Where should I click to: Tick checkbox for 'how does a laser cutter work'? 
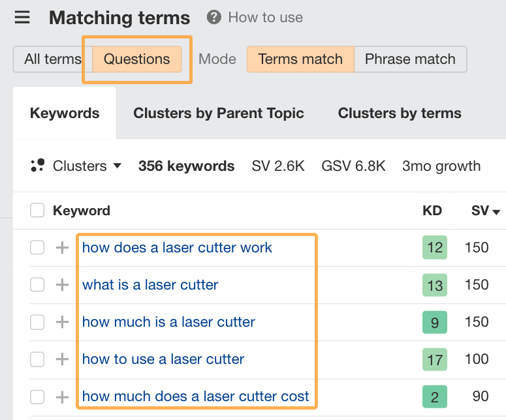(37, 248)
